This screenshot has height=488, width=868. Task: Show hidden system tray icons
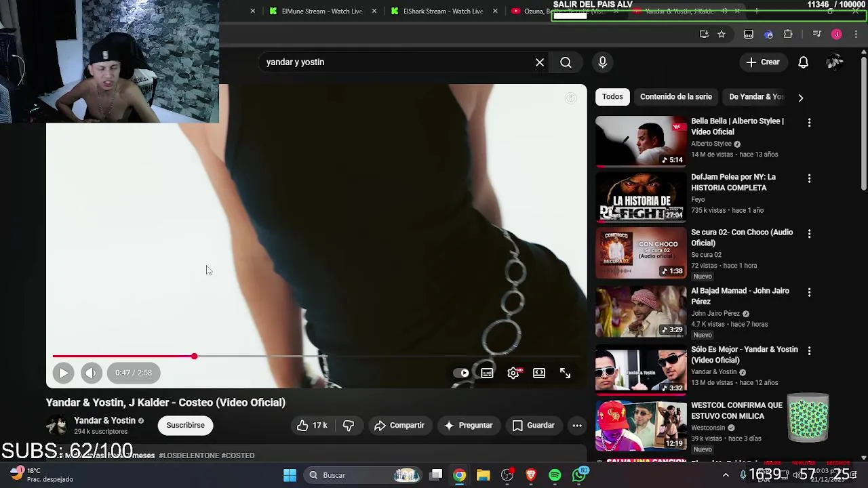726,475
